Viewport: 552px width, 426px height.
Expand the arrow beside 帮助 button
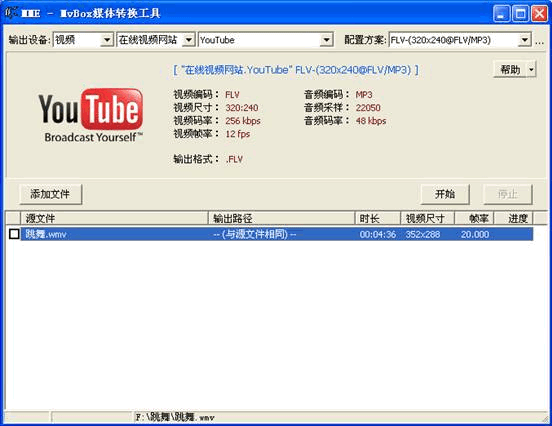click(531, 69)
